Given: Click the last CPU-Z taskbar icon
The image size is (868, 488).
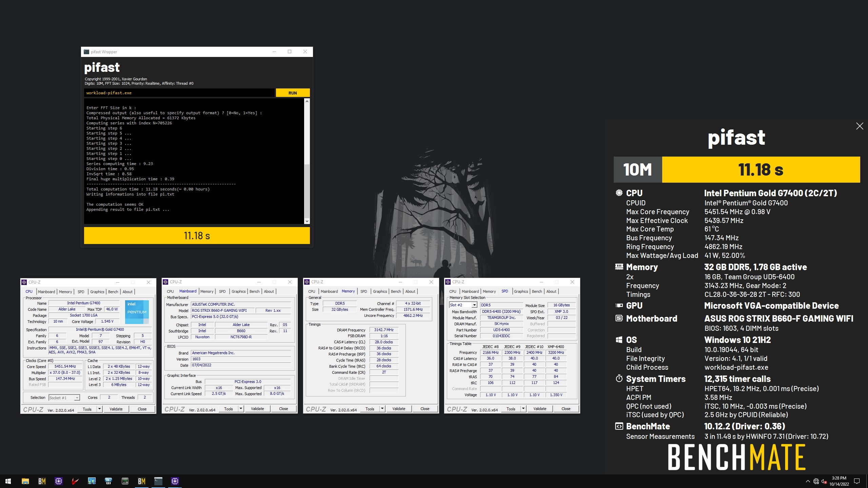Looking at the screenshot, I should click(175, 481).
